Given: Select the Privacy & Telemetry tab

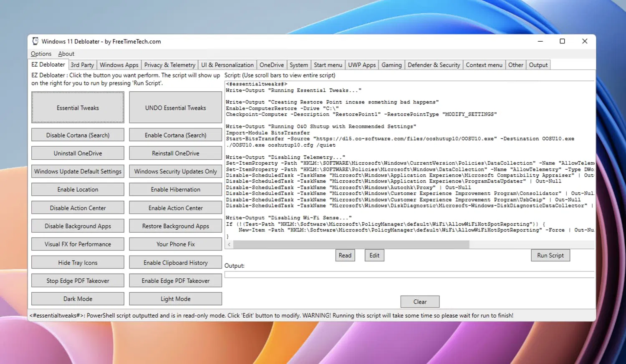Looking at the screenshot, I should pos(170,65).
